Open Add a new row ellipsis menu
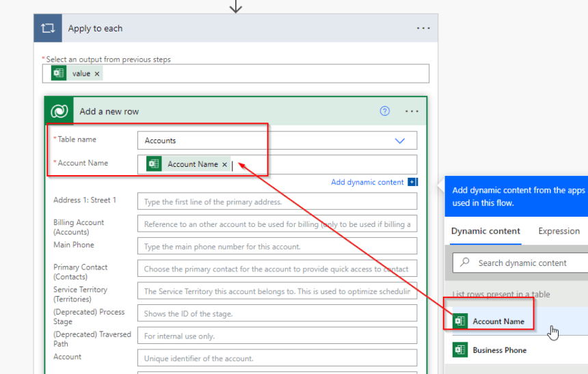The width and height of the screenshot is (588, 374). pyautogui.click(x=412, y=111)
